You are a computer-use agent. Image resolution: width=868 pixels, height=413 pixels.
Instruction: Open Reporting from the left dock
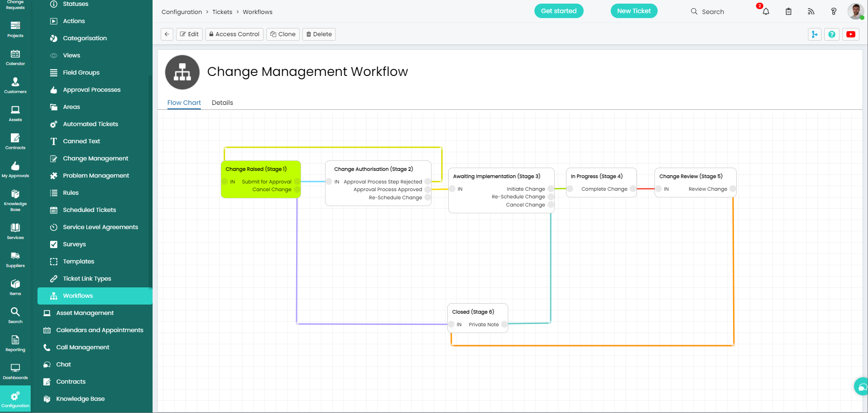point(15,344)
